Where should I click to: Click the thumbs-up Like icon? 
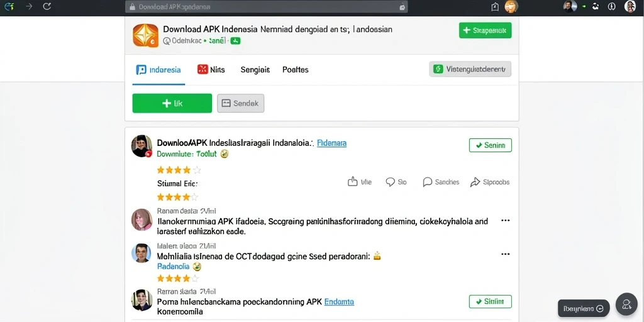(352, 182)
